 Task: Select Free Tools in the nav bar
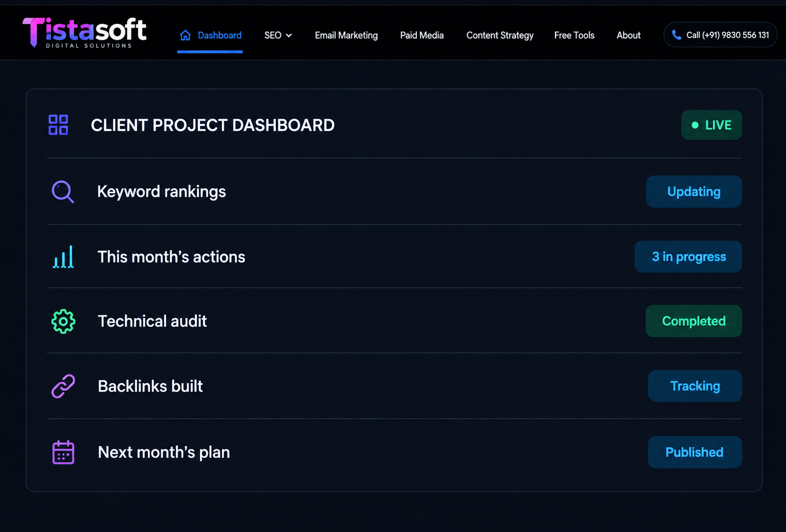[574, 35]
